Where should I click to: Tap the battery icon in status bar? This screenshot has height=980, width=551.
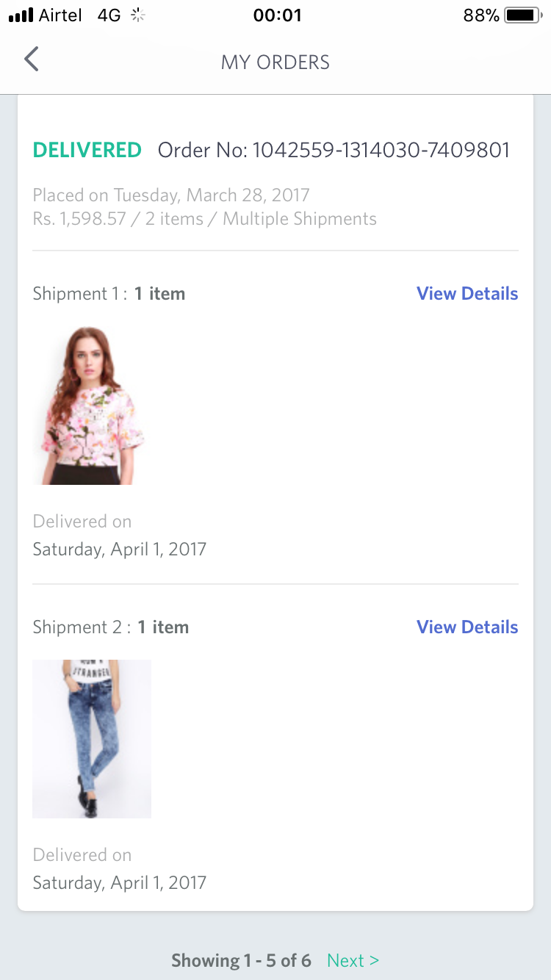pos(522,15)
